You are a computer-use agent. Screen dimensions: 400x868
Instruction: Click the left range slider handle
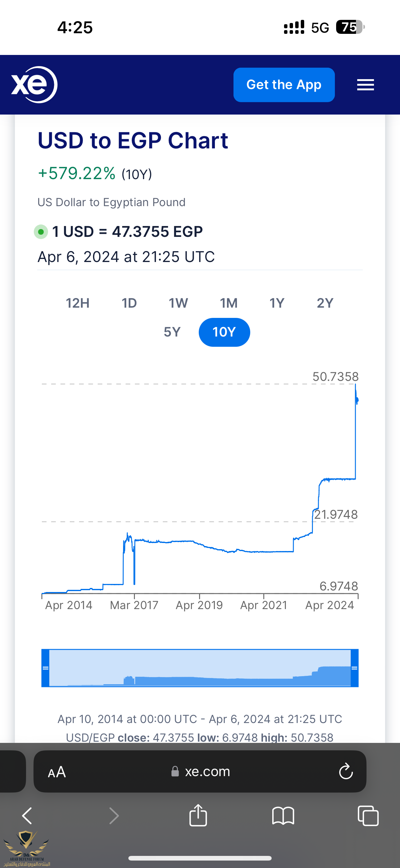click(x=46, y=668)
